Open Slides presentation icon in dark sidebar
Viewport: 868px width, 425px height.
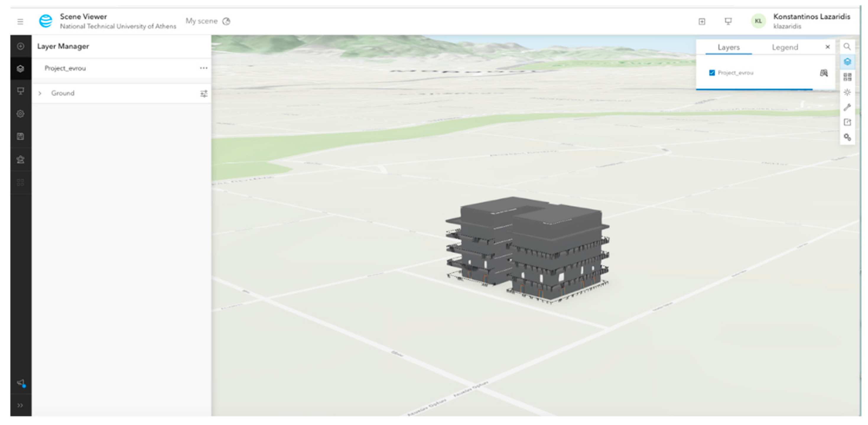pyautogui.click(x=21, y=91)
